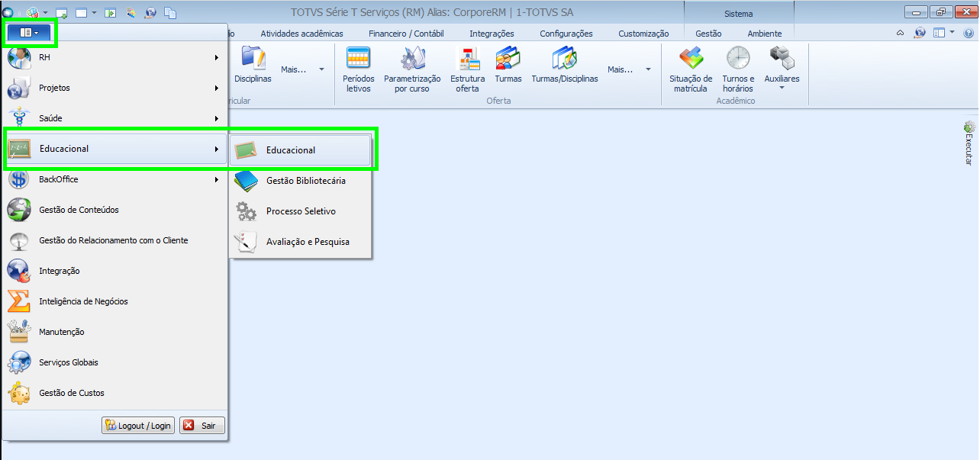Click the RH module icon

(19, 58)
